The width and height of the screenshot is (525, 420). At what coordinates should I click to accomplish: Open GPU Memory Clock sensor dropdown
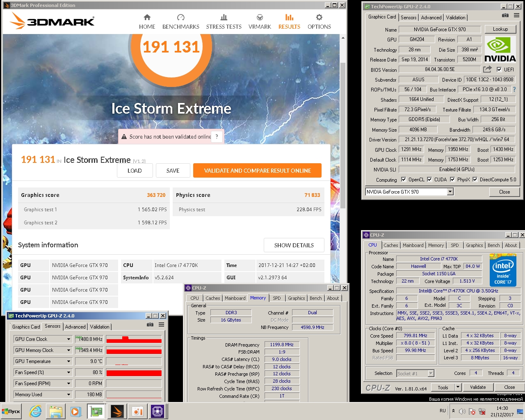(68, 350)
